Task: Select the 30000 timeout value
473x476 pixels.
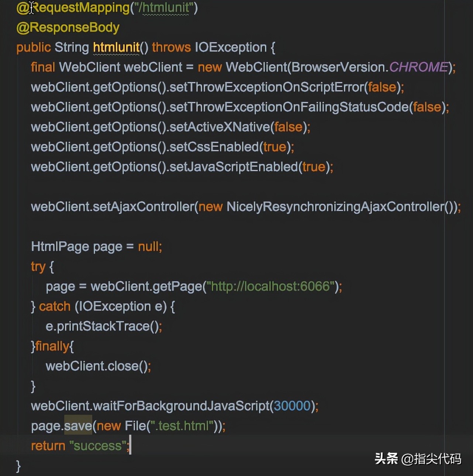Action: point(291,406)
